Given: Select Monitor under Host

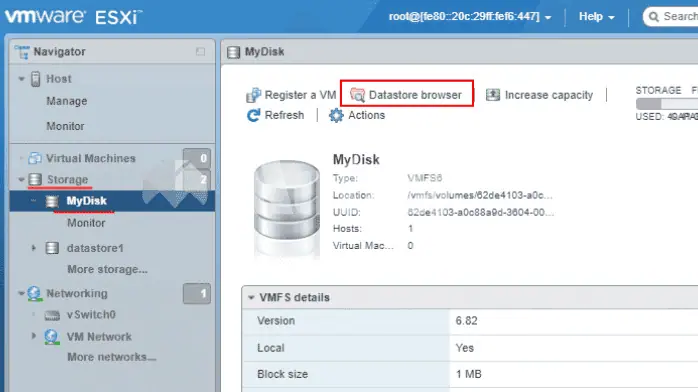Looking at the screenshot, I should point(65,126).
